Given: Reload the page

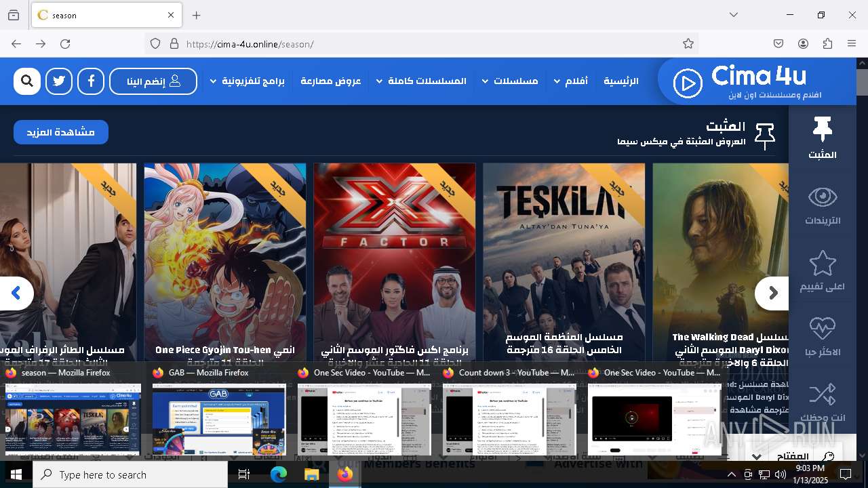Looking at the screenshot, I should click(65, 43).
